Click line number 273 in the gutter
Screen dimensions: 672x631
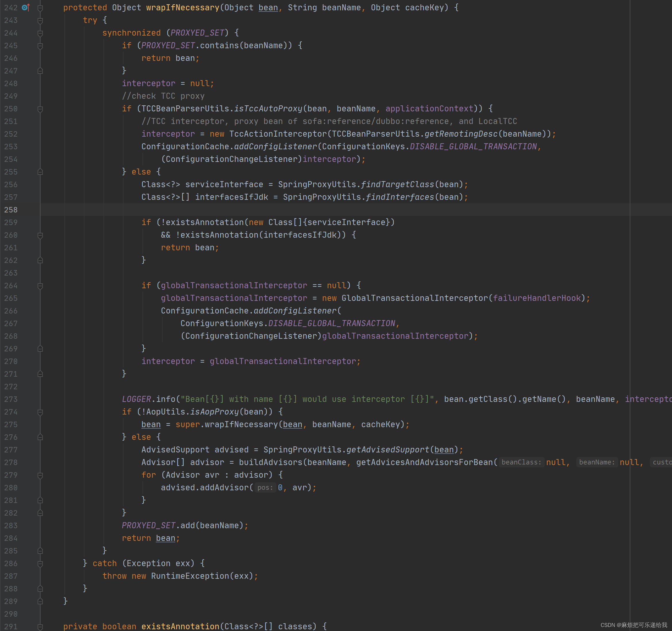coord(11,399)
